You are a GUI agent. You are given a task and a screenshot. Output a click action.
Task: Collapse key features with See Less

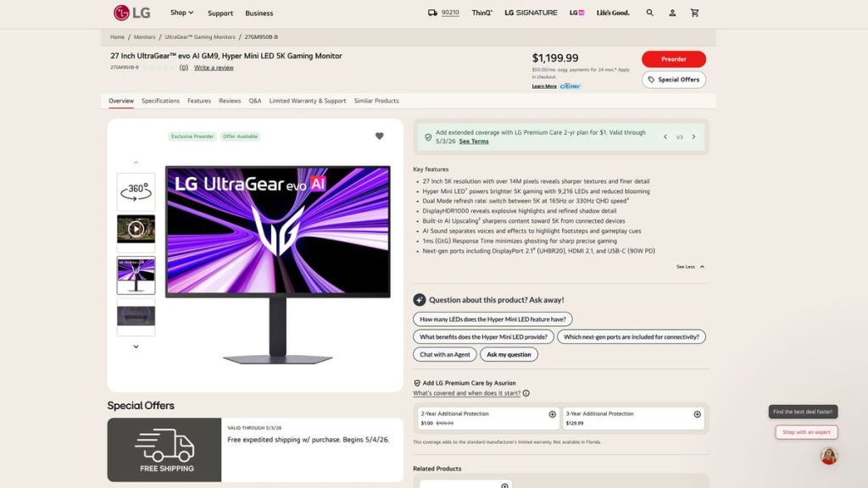[x=690, y=267]
